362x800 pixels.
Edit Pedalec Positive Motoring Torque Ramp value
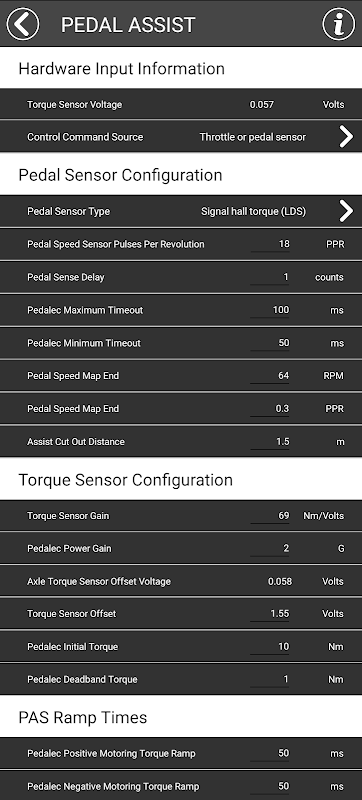pyautogui.click(x=270, y=753)
